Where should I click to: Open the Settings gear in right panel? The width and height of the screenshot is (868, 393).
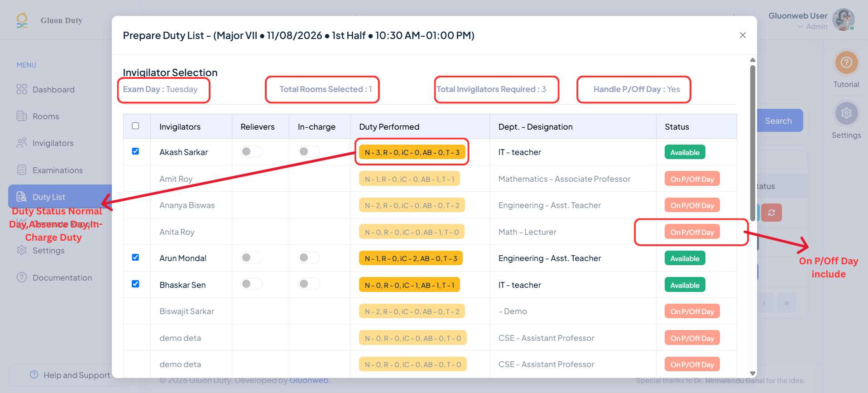pos(846,113)
